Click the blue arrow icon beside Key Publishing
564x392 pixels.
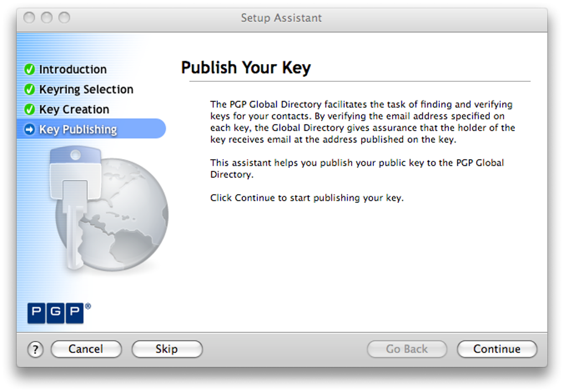(30, 129)
